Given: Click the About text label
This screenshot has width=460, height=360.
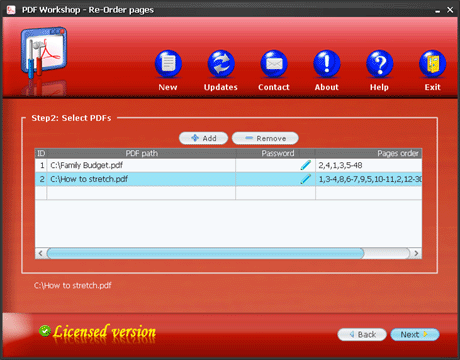Looking at the screenshot, I should click(327, 87).
